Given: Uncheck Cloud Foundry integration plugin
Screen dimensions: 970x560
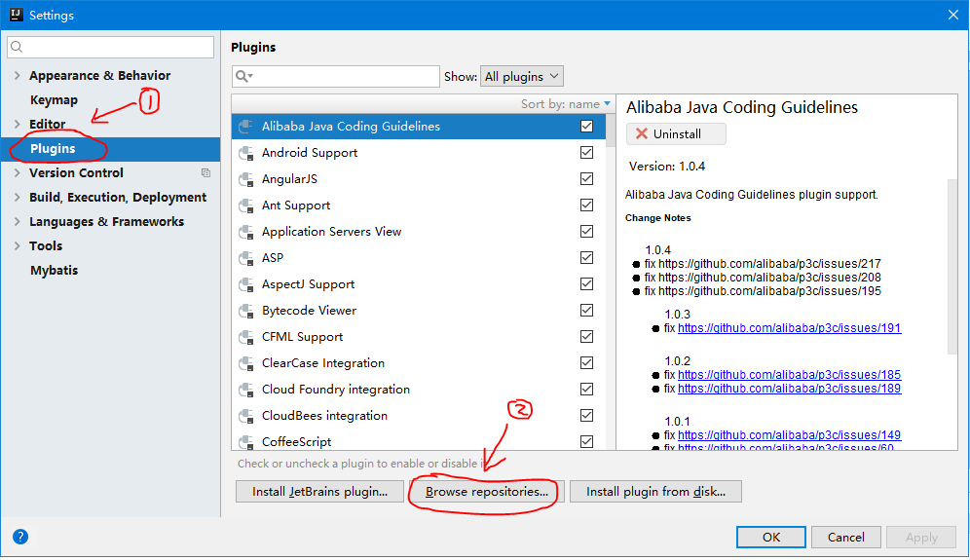Looking at the screenshot, I should 586,390.
